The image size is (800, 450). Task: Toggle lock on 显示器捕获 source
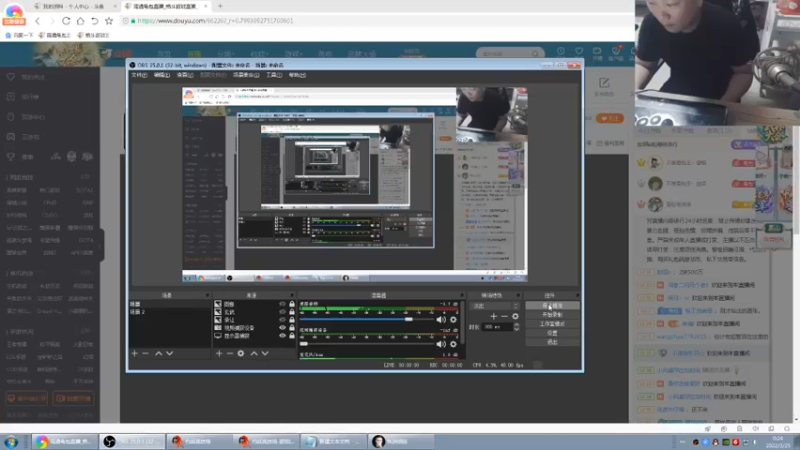pyautogui.click(x=292, y=336)
